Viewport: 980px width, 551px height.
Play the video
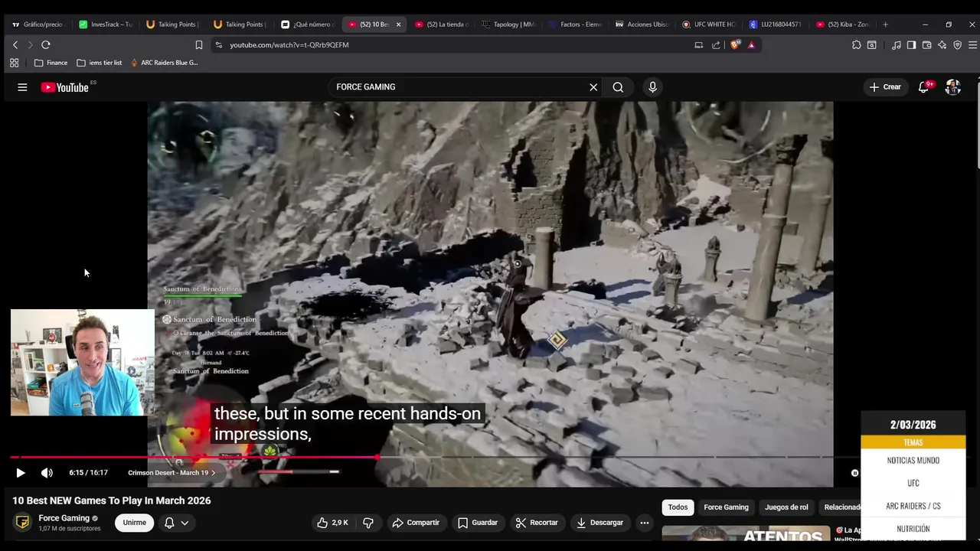tap(21, 473)
